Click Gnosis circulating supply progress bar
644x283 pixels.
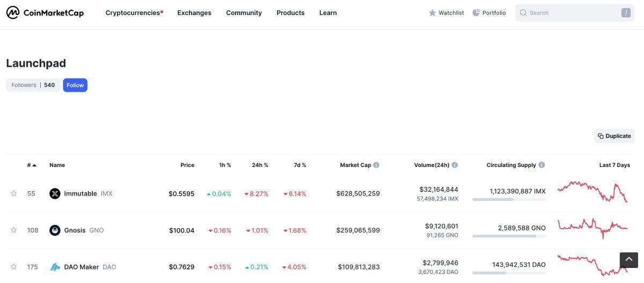click(x=509, y=236)
